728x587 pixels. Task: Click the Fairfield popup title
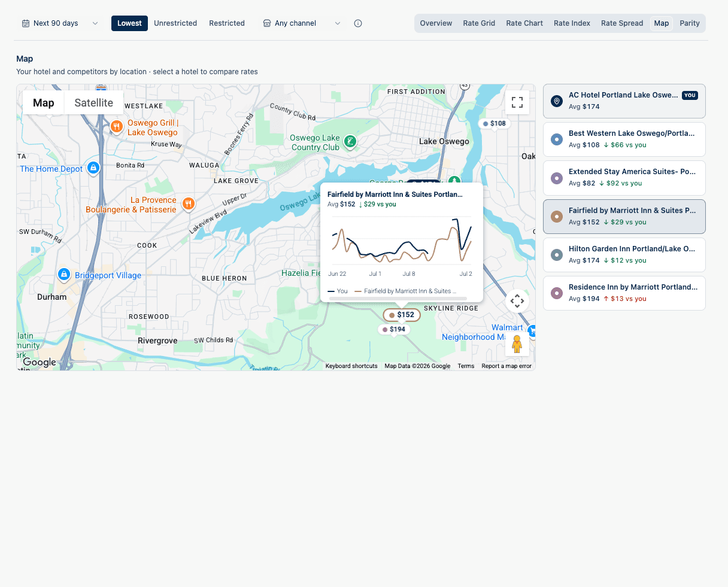click(x=395, y=194)
